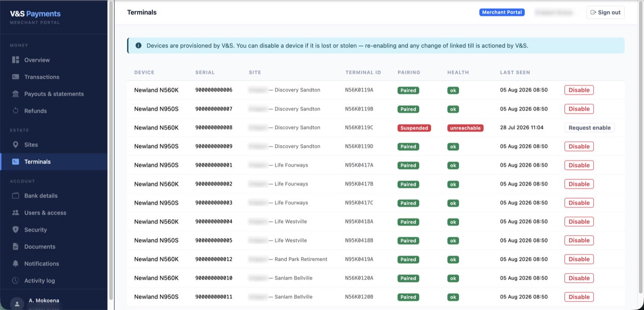Click the TERMINAL ID column header

point(363,72)
